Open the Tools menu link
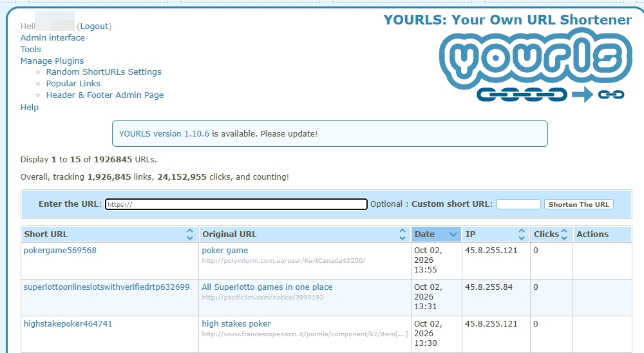This screenshot has height=353, width=644. point(31,49)
